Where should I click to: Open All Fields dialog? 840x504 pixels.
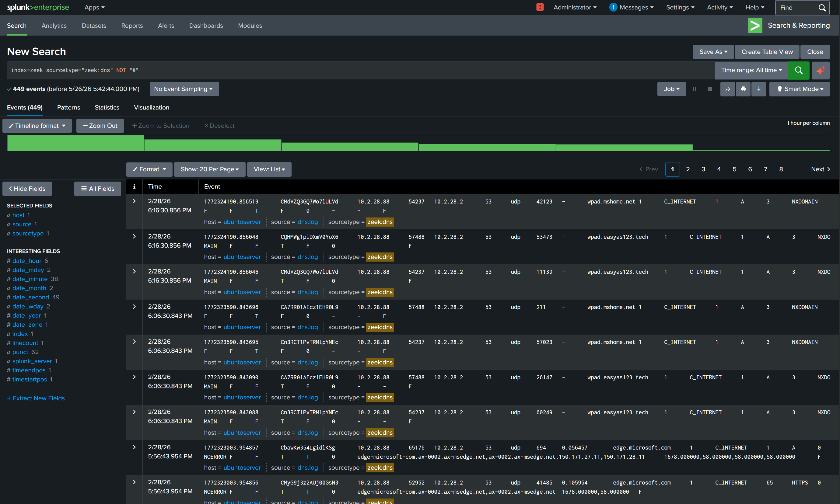pos(97,189)
